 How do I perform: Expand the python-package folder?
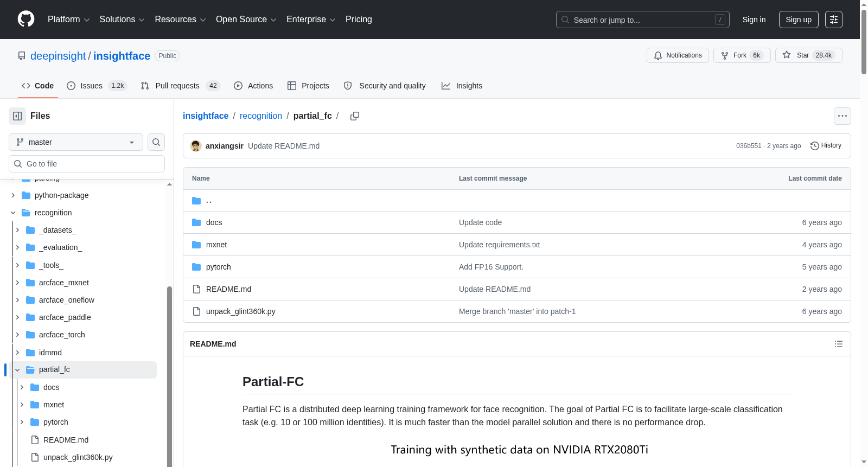click(x=13, y=195)
